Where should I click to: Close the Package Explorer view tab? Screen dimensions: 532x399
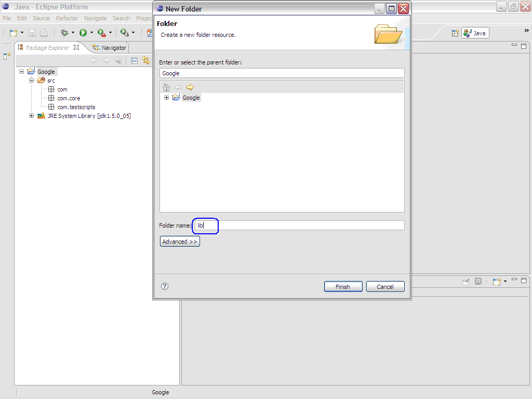(x=77, y=47)
